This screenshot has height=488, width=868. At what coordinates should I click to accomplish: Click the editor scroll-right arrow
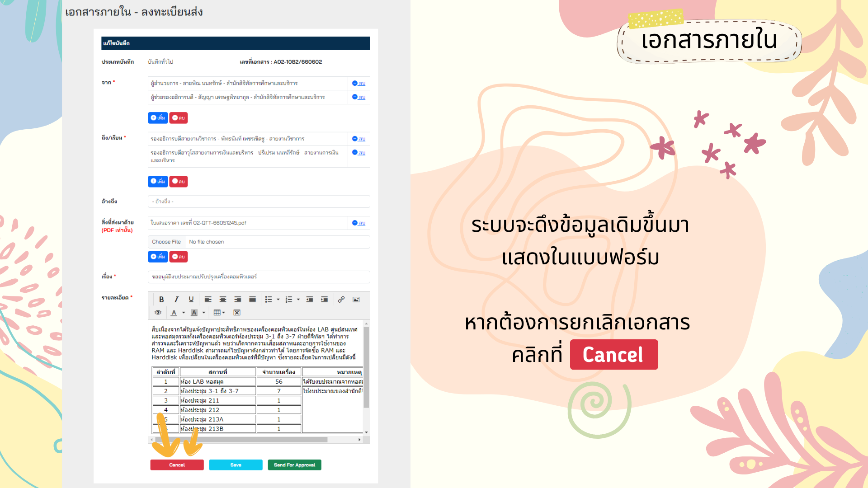(359, 440)
